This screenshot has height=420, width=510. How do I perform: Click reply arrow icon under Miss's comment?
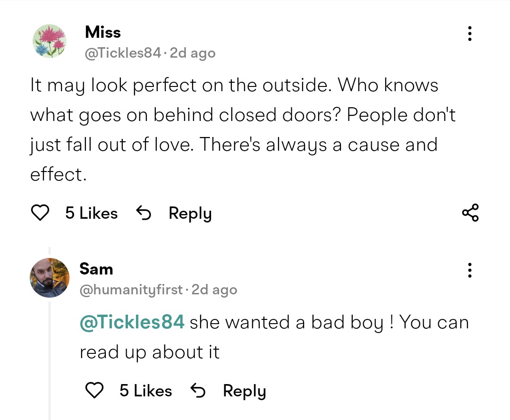point(143,214)
